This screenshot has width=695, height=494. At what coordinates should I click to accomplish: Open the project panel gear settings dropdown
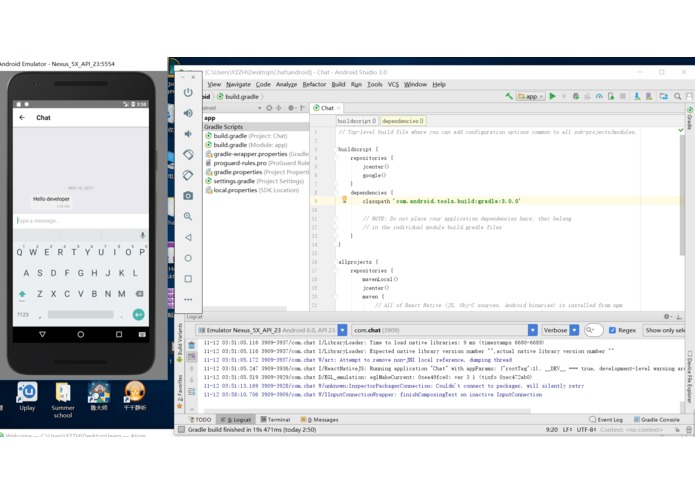[292, 108]
